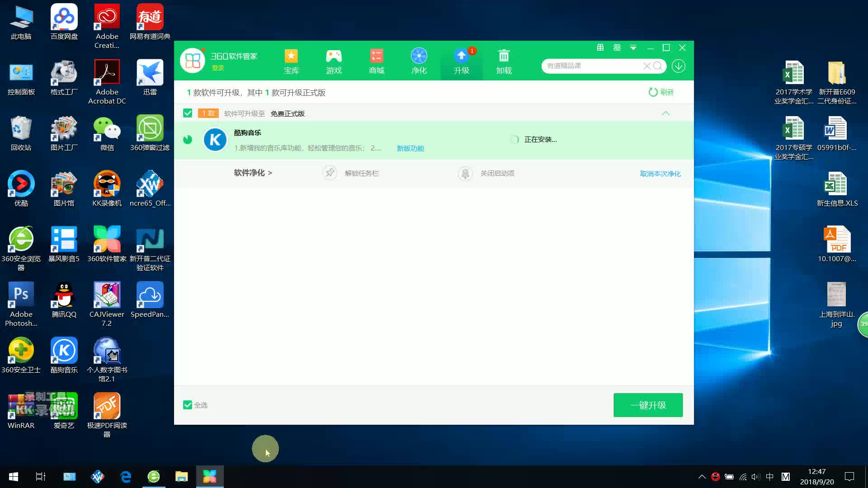Select the Adobe Photoshop desktop icon
868x488 pixels.
(x=21, y=304)
